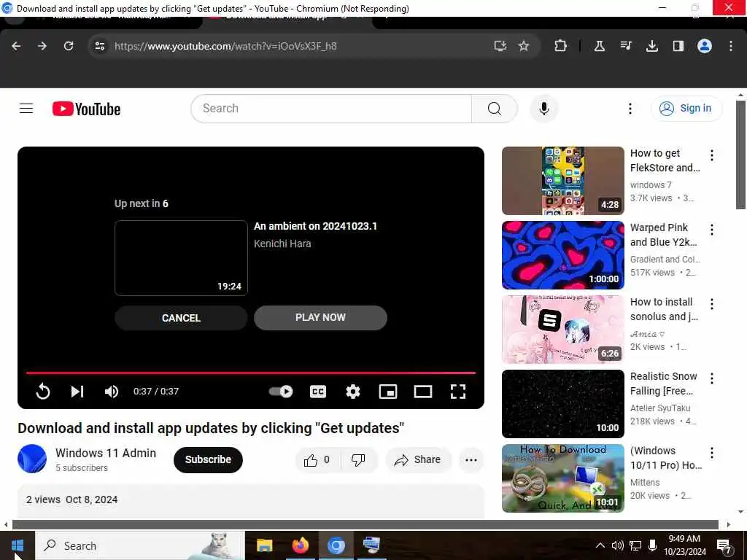
Task: Like this video
Action: coord(317,459)
